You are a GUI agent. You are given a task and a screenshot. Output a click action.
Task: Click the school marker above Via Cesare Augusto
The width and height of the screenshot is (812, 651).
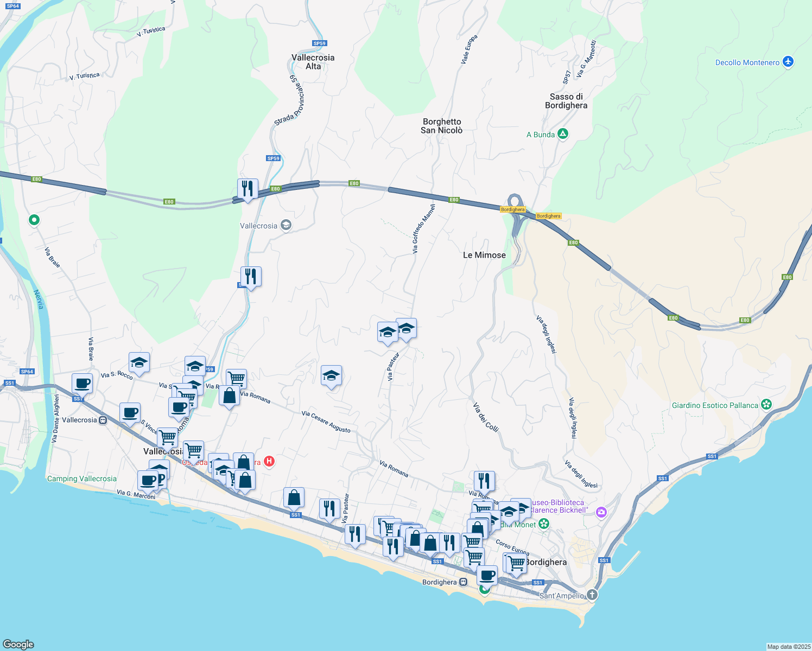[331, 376]
